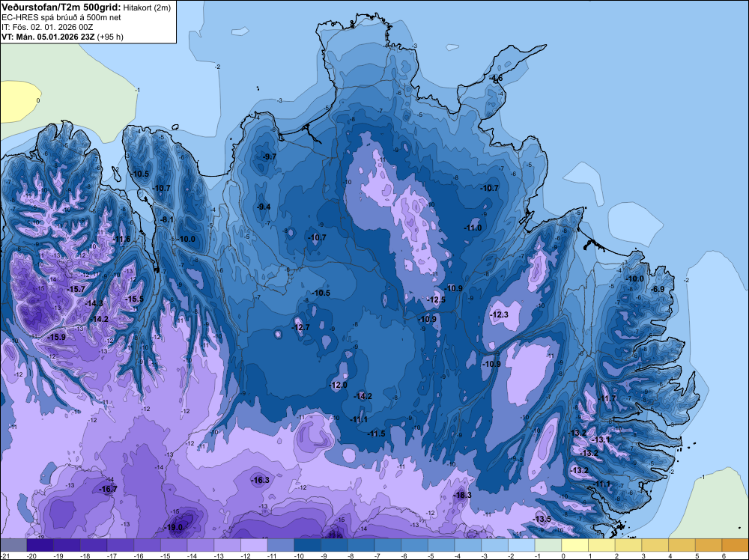
Task: Click the darkest purple legend swatch above -20
Action: click(40, 545)
